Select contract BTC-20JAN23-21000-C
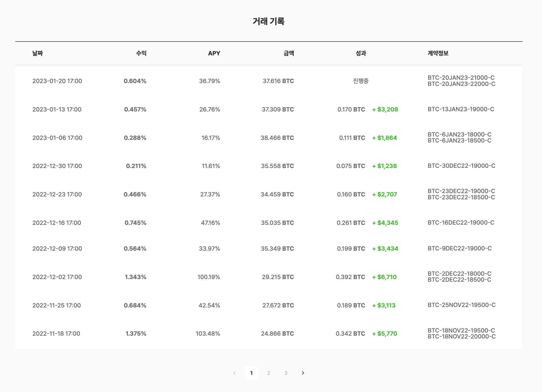This screenshot has height=392, width=542. click(461, 78)
